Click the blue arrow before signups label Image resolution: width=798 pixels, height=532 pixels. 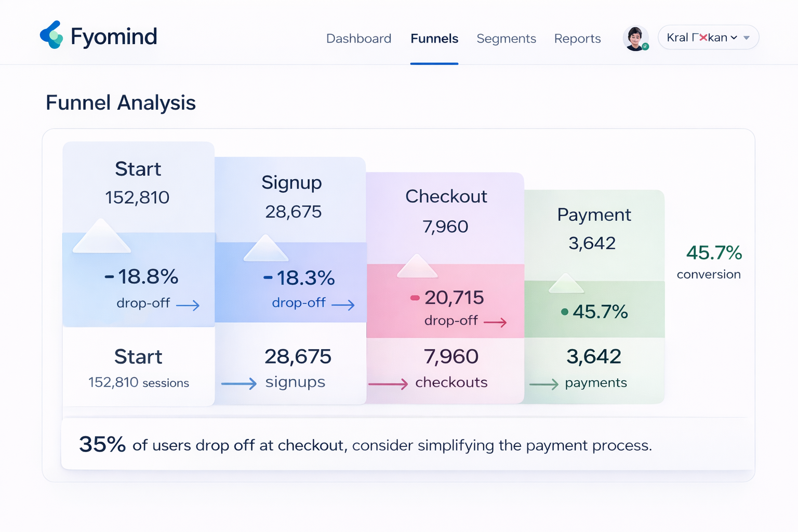(239, 384)
